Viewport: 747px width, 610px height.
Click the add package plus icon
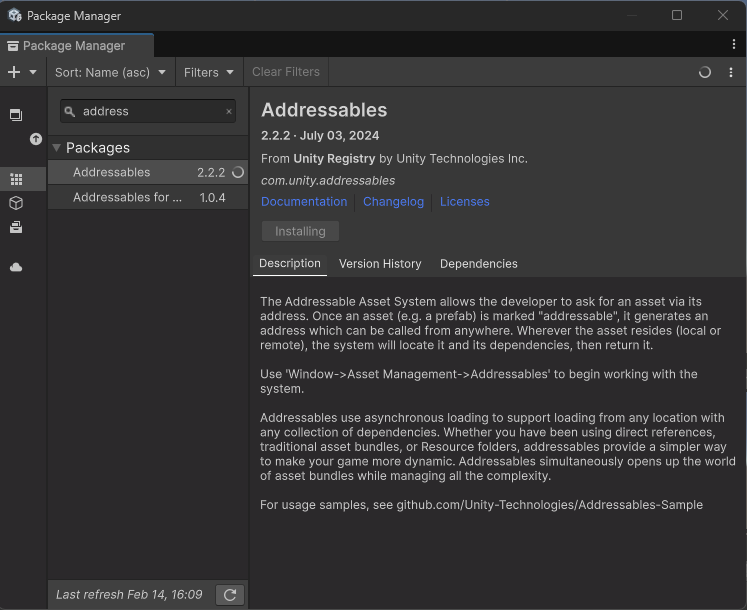[x=14, y=72]
